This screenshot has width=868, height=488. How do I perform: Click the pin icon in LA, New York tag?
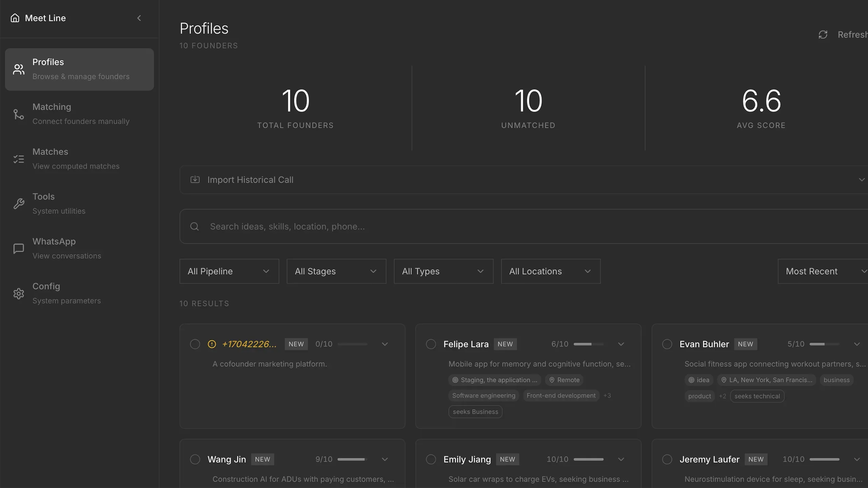tap(724, 380)
